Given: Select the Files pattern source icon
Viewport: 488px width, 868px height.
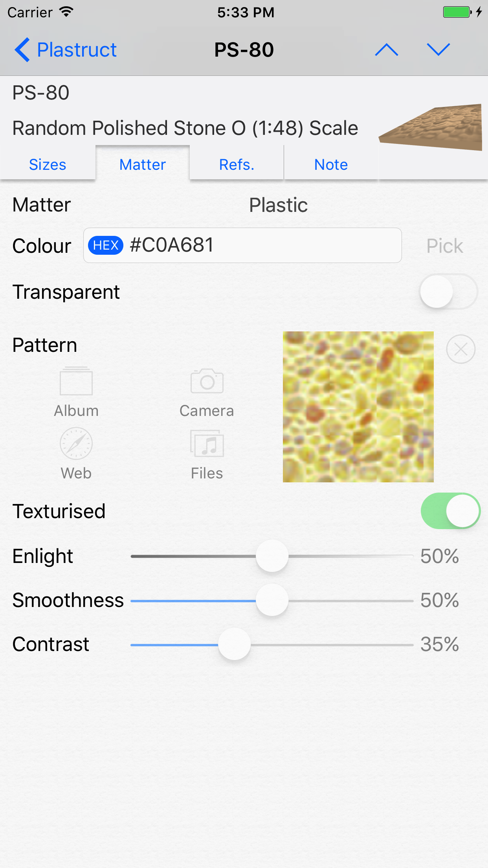Looking at the screenshot, I should 207,444.
